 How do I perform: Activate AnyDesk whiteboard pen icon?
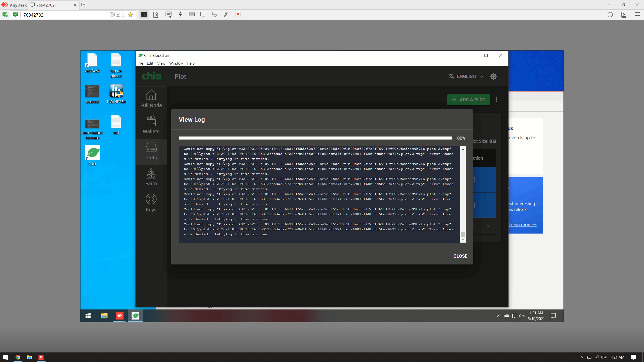click(x=226, y=15)
